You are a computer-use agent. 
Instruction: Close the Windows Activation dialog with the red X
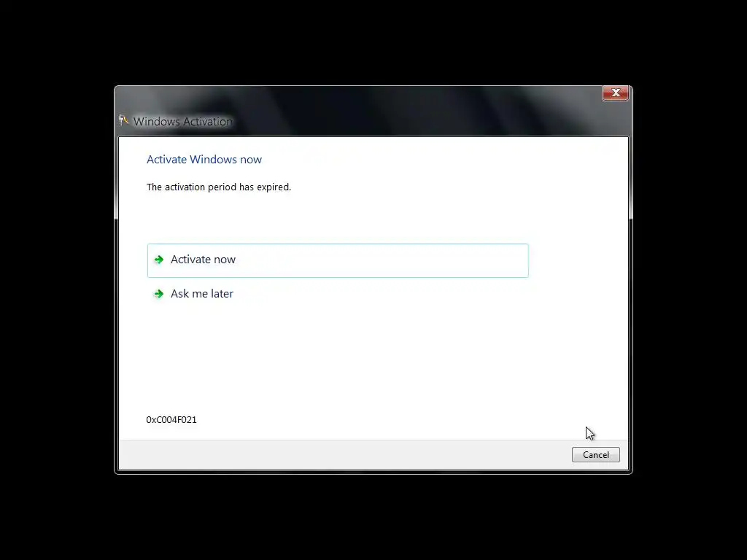[x=616, y=93]
